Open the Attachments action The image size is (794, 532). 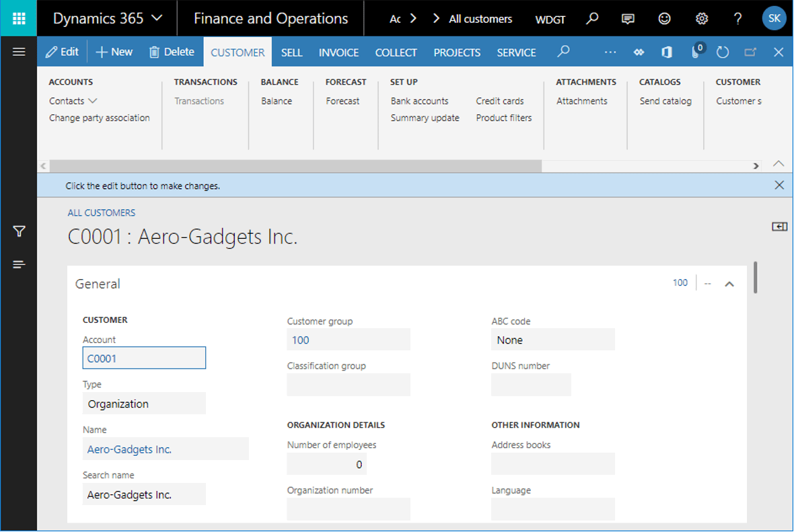coord(582,101)
